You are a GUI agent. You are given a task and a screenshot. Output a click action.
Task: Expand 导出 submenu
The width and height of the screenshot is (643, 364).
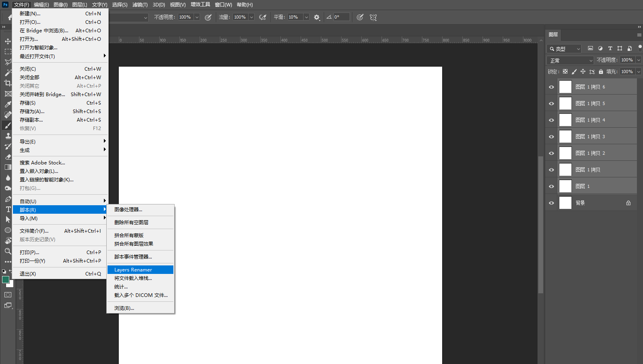[x=60, y=141]
